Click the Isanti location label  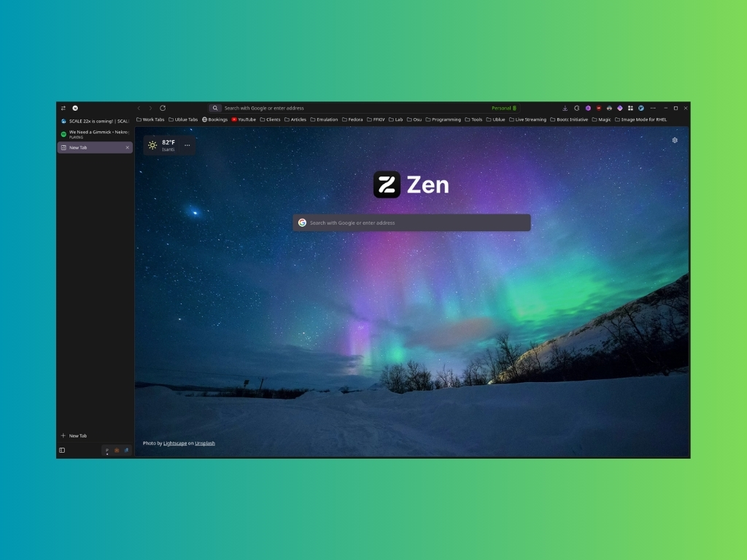coord(169,149)
